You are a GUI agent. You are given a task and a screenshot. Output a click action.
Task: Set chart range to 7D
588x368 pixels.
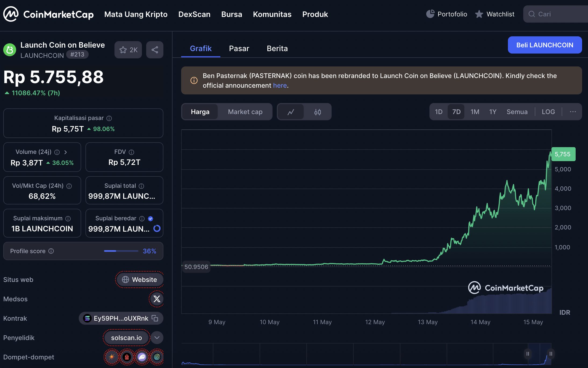click(456, 112)
